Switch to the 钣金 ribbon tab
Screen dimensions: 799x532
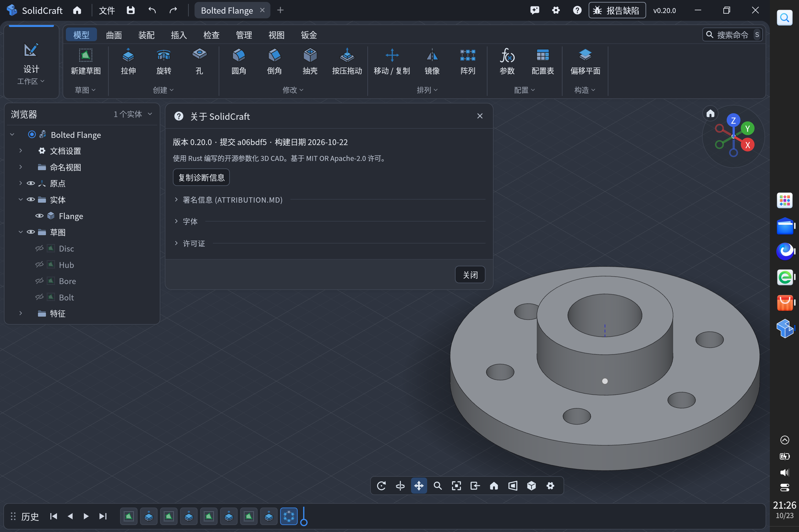pos(309,35)
